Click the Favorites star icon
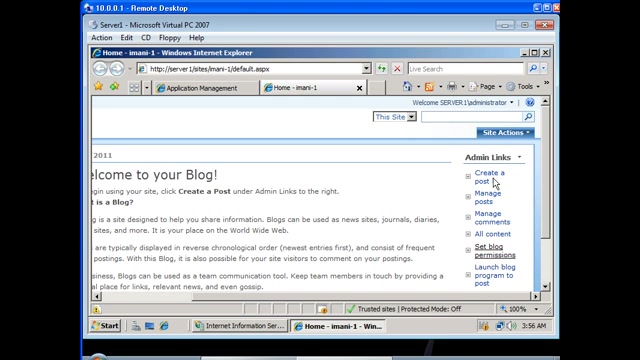This screenshot has height=360, width=640. [x=98, y=87]
